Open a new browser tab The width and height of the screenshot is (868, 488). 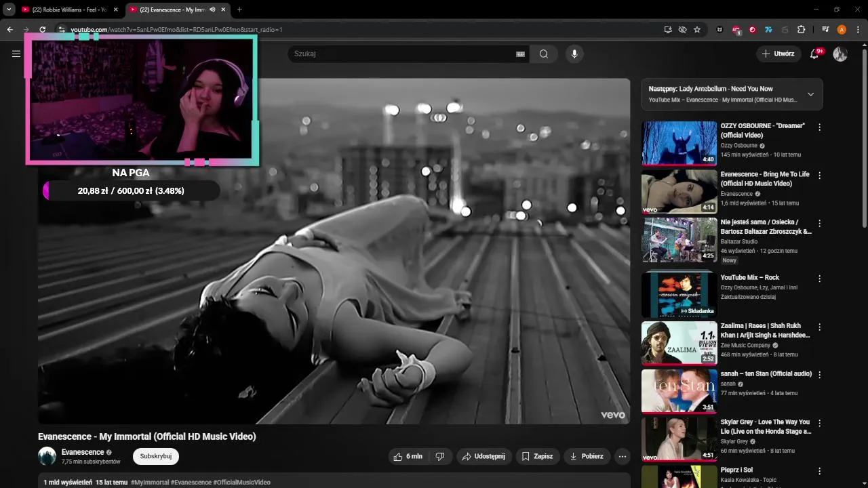coord(239,9)
